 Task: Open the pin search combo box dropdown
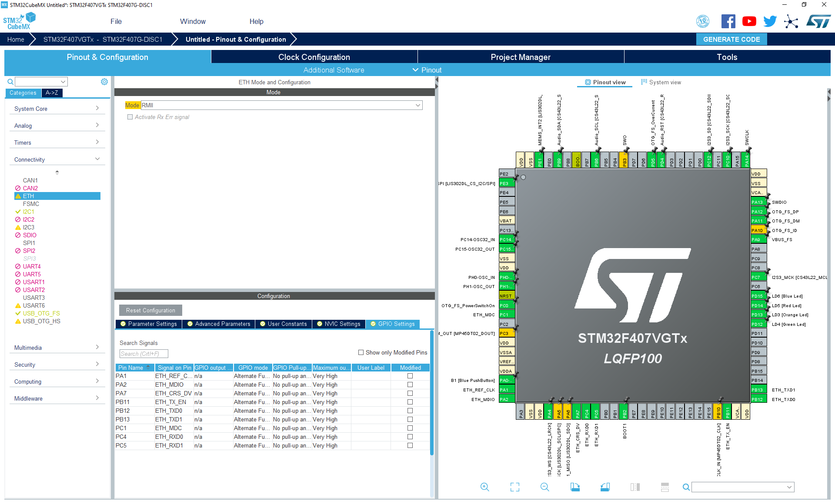[789, 487]
